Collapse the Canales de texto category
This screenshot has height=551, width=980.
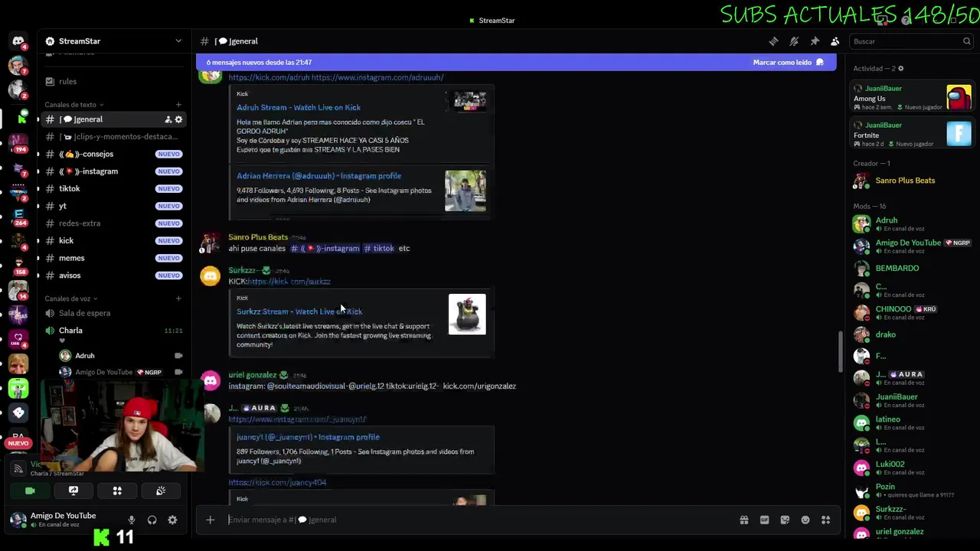click(x=73, y=105)
